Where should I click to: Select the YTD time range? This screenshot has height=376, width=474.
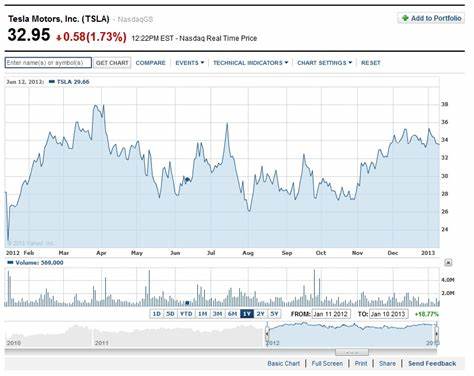186,314
